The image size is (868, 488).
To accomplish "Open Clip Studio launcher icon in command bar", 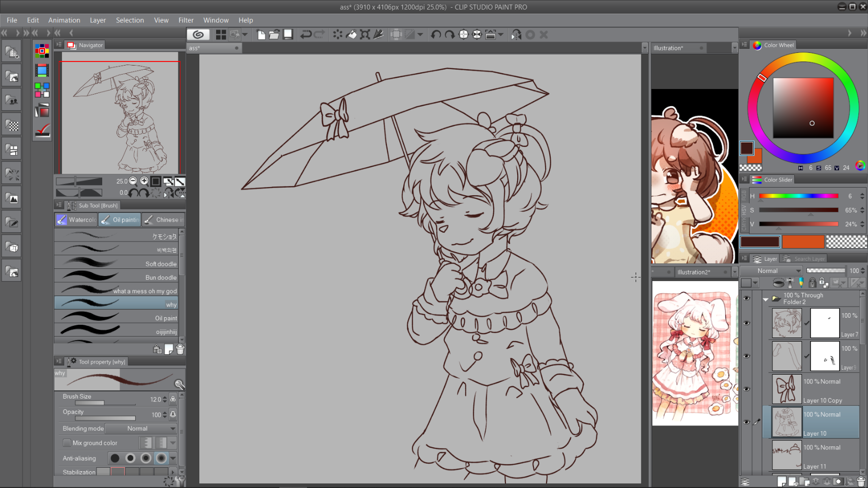I will (198, 35).
